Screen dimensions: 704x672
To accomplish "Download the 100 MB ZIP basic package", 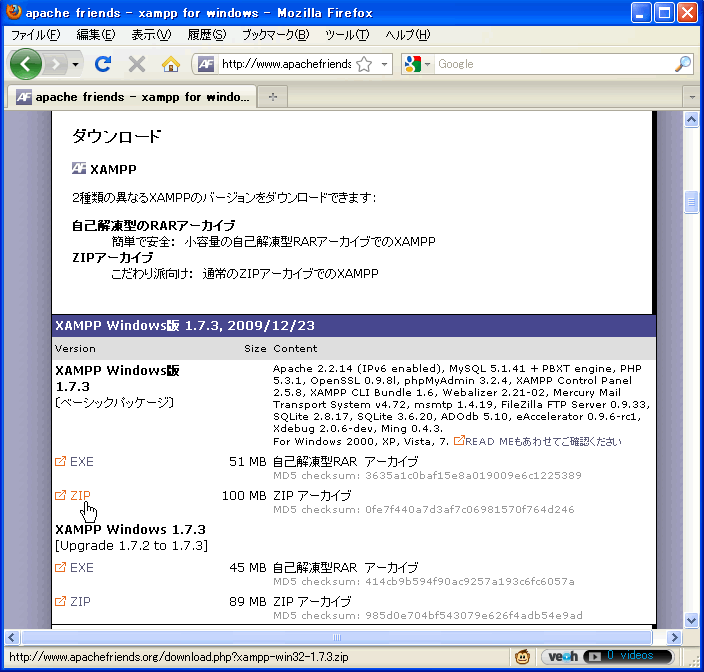I will [x=80, y=496].
